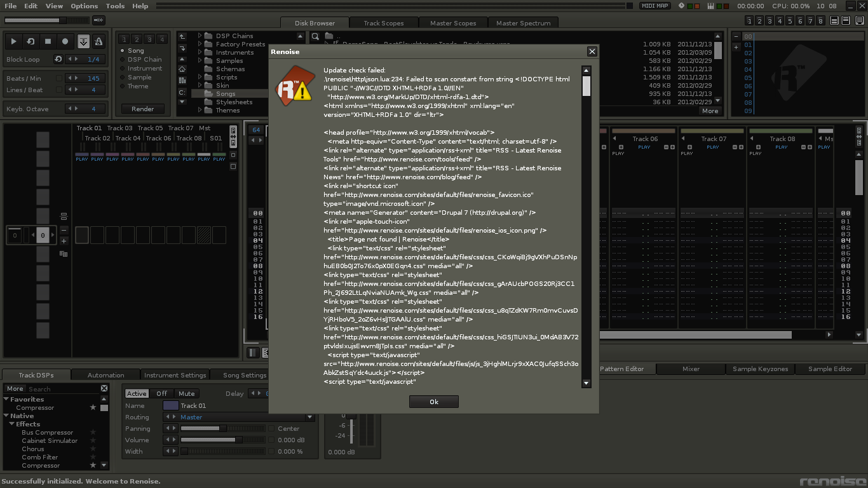Image resolution: width=868 pixels, height=488 pixels.
Task: Click the home folder icon in Disk Browser
Action: click(x=182, y=69)
